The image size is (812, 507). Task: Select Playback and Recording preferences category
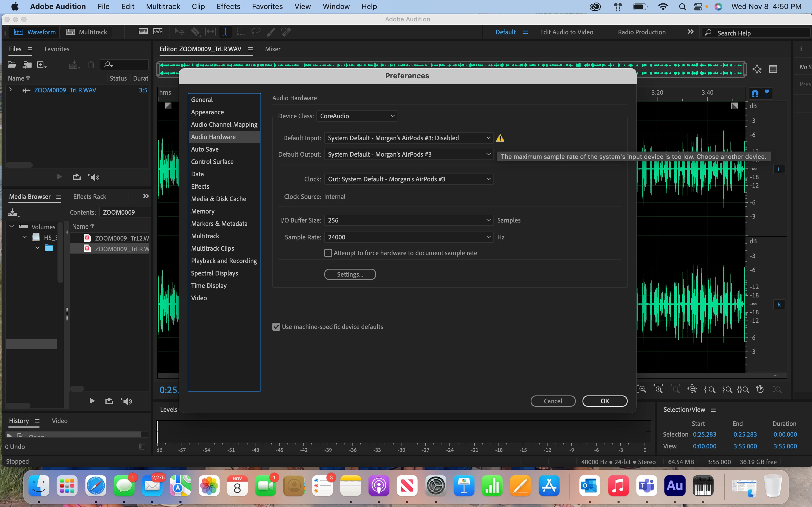tap(224, 261)
